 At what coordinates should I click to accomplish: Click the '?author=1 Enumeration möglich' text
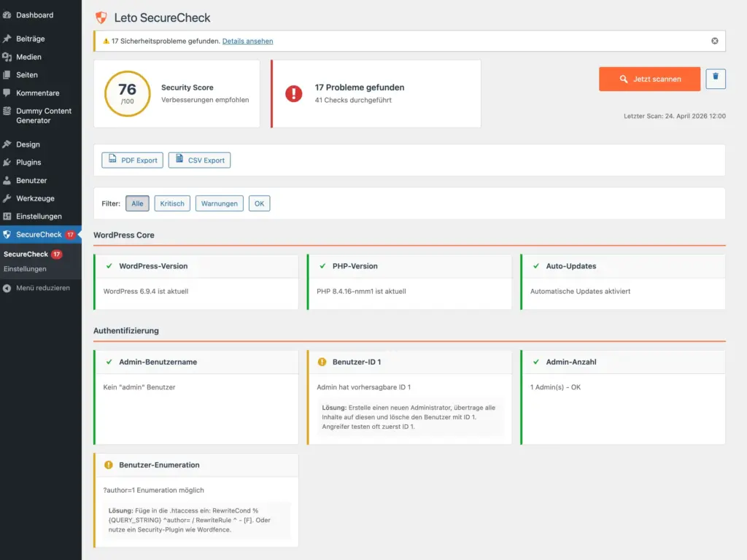(x=153, y=490)
